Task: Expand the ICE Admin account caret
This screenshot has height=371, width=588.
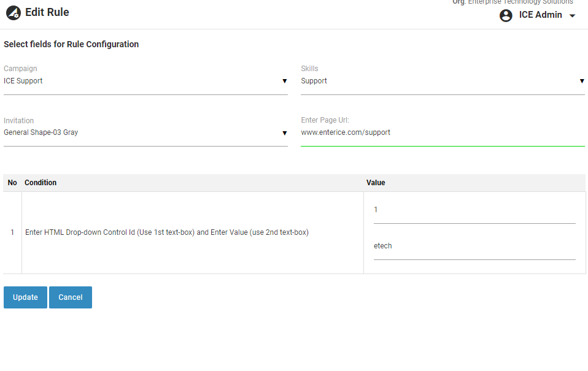Action: click(572, 16)
